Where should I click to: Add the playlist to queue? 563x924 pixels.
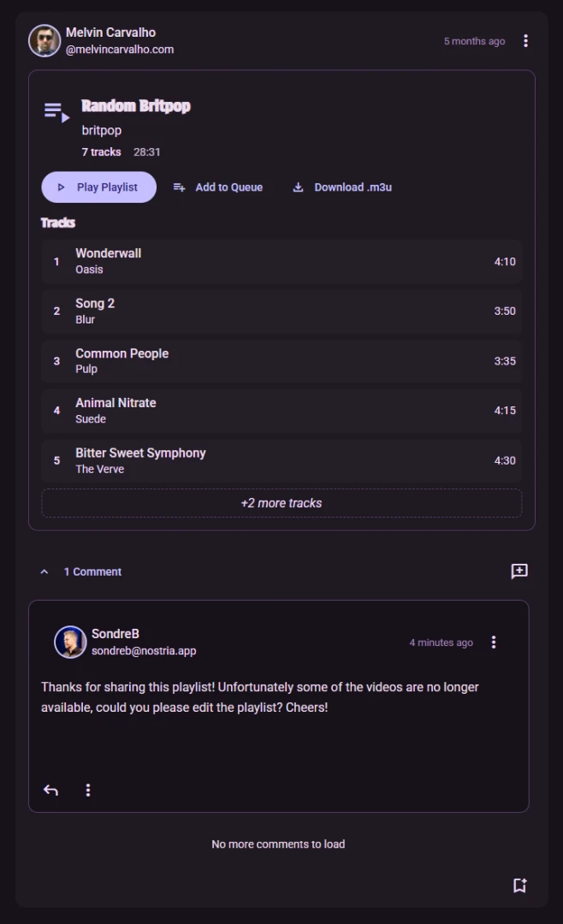tap(218, 187)
